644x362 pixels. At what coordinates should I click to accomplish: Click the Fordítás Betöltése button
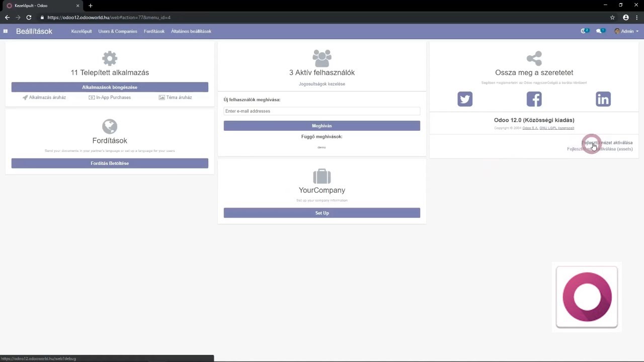coord(110,163)
